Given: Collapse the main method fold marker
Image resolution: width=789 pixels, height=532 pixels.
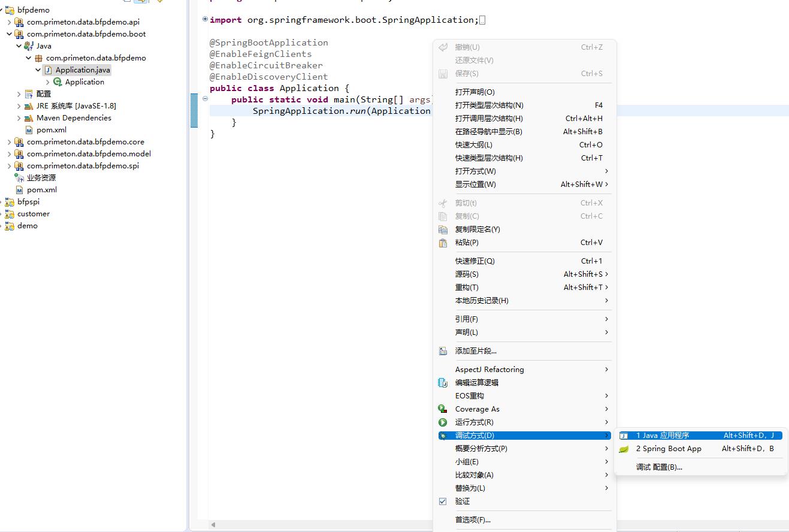Looking at the screenshot, I should pos(205,99).
